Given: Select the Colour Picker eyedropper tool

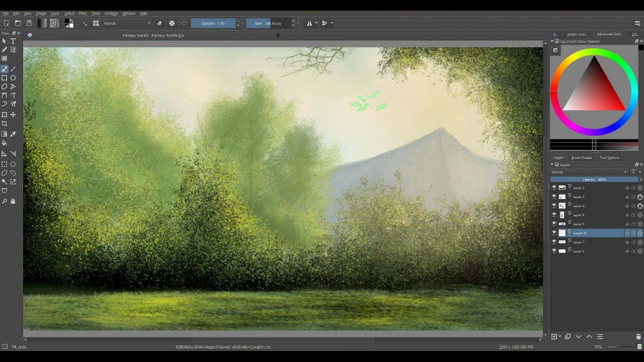Looking at the screenshot, I should tap(13, 134).
